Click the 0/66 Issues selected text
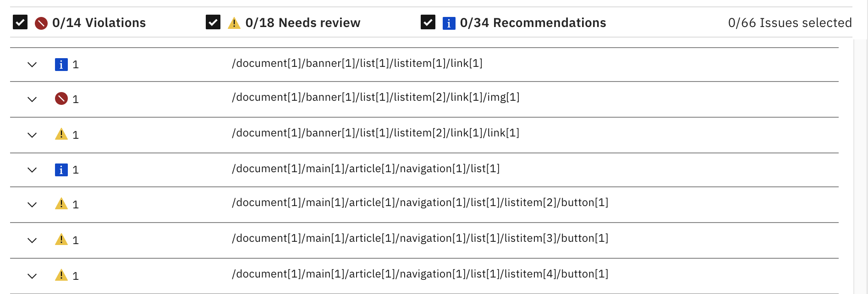The height and width of the screenshot is (294, 868). (x=790, y=22)
